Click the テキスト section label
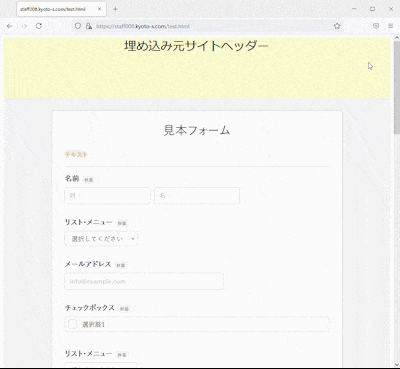The height and width of the screenshot is (369, 400). [x=76, y=155]
